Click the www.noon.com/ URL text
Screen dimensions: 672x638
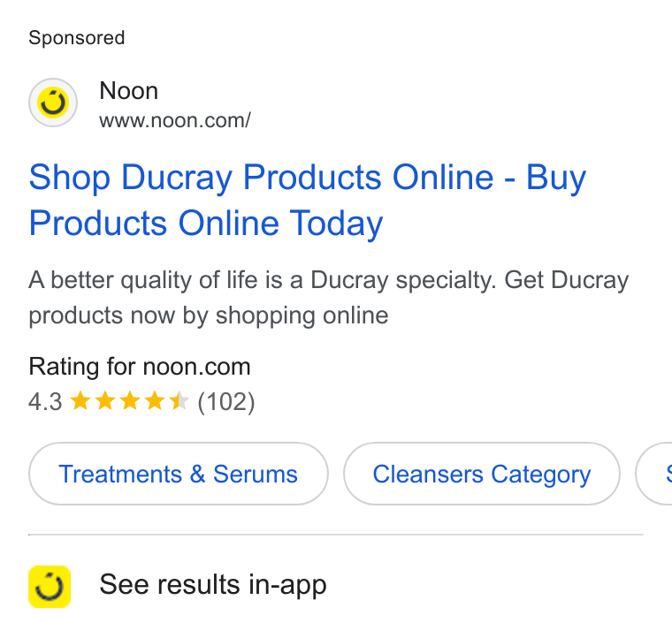pos(175,121)
